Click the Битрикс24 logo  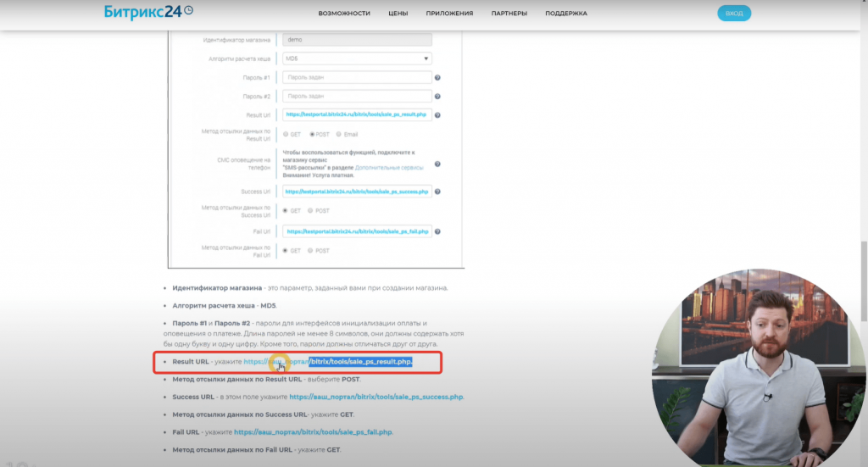(148, 11)
